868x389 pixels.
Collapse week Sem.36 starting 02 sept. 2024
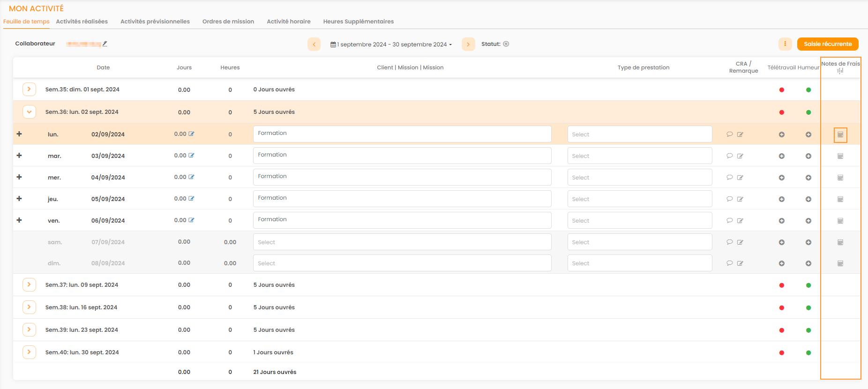(x=29, y=112)
